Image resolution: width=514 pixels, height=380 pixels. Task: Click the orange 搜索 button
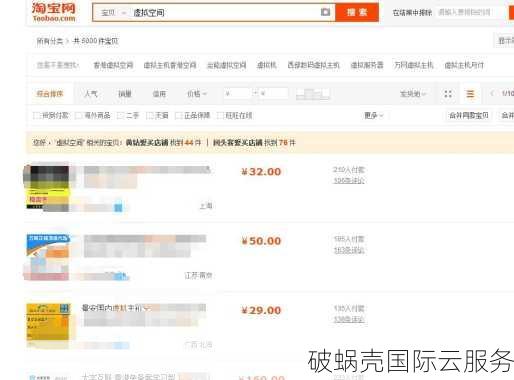357,12
